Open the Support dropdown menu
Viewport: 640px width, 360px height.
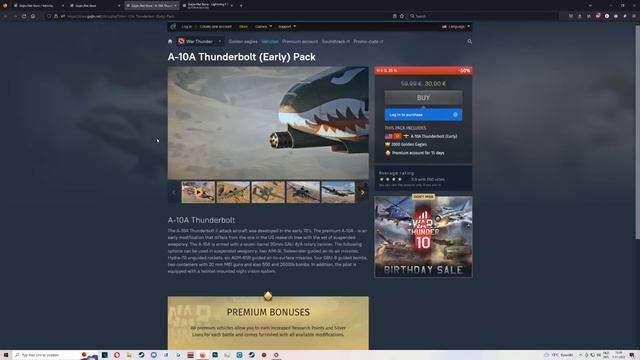[287, 27]
